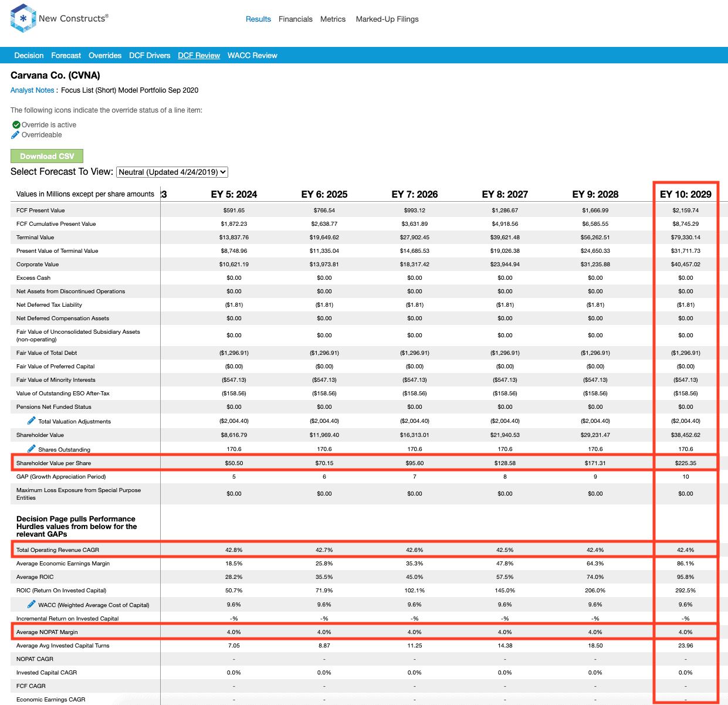The image size is (728, 705).
Task: Click the New Constructs brand name
Action: pyautogui.click(x=73, y=19)
